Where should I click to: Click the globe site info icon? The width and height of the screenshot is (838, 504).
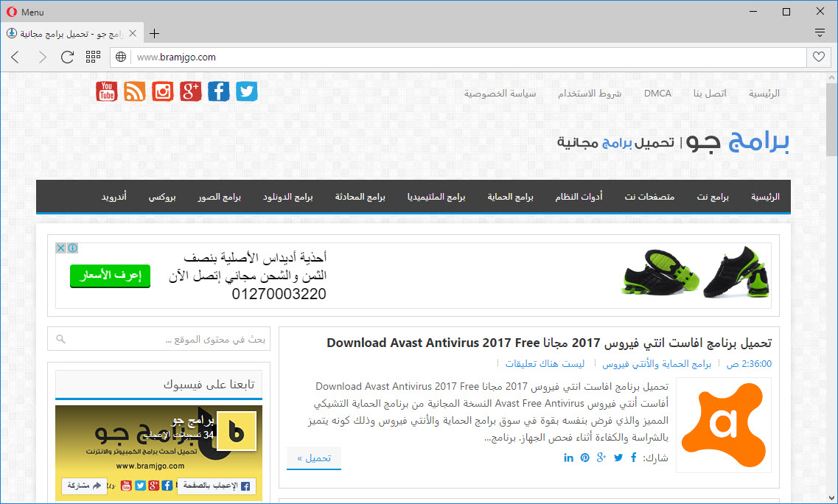pyautogui.click(x=121, y=57)
